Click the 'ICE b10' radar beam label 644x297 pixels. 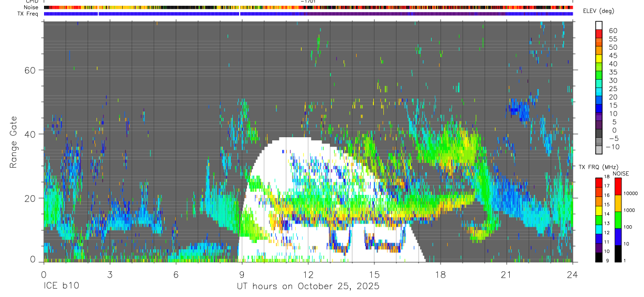tap(61, 286)
